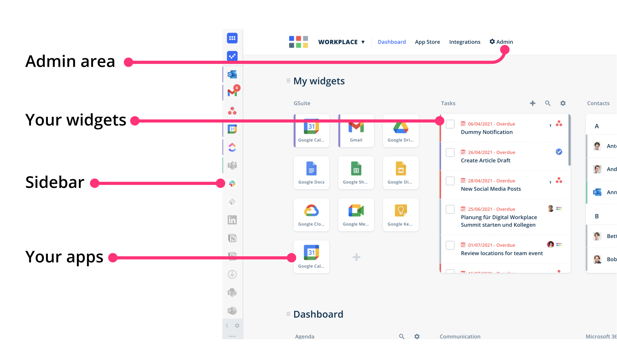Open the Google Docs app tile
The width and height of the screenshot is (617, 364).
311,173
